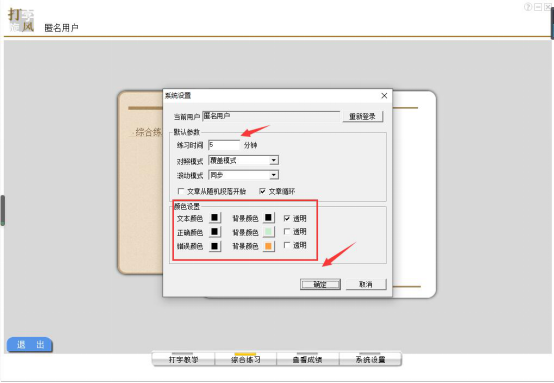Viewport: 554px width, 383px height.
Task: Click the help icon in the title bar
Action: pos(528,7)
